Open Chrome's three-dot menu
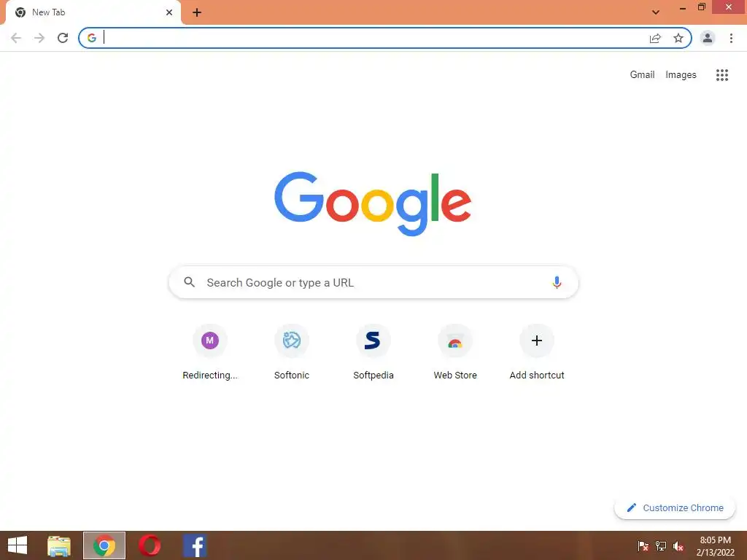 [x=731, y=38]
